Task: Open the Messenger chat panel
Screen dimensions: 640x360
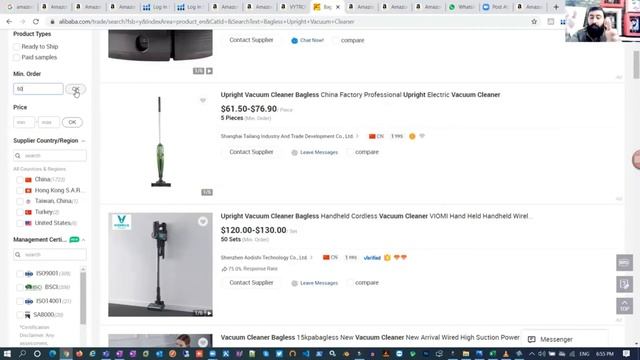Action: pyautogui.click(x=565, y=339)
